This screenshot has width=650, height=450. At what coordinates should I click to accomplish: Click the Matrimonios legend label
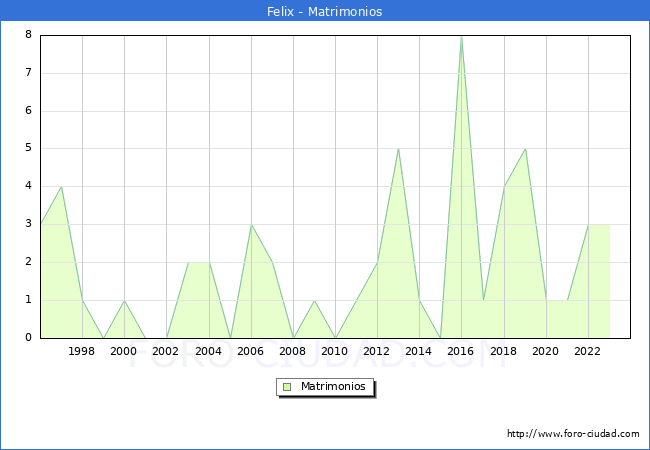tap(333, 386)
